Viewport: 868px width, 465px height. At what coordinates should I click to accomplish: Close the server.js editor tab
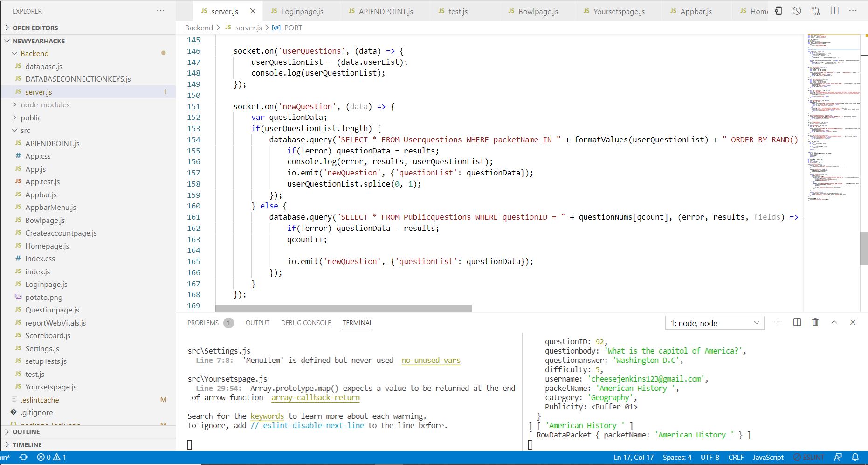[253, 11]
